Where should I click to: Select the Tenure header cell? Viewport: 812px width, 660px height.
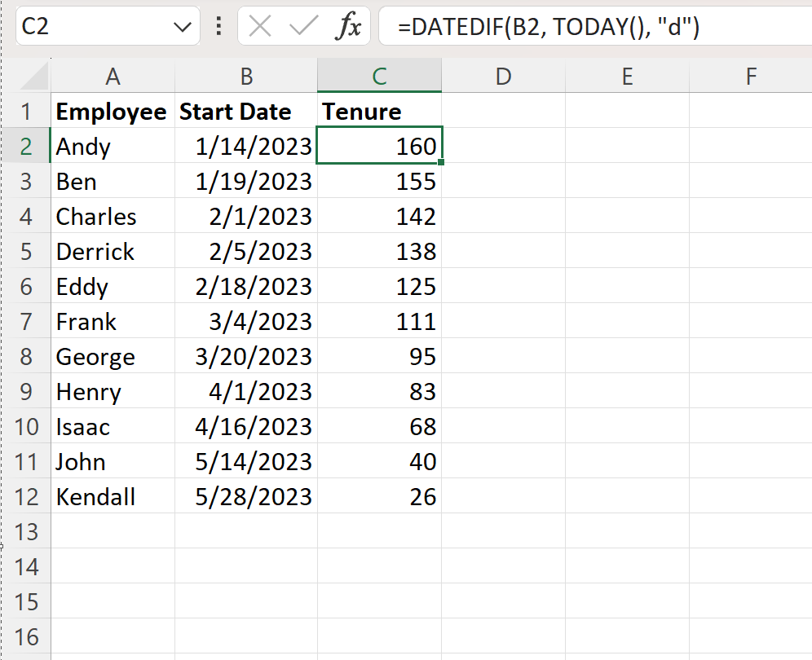point(379,111)
